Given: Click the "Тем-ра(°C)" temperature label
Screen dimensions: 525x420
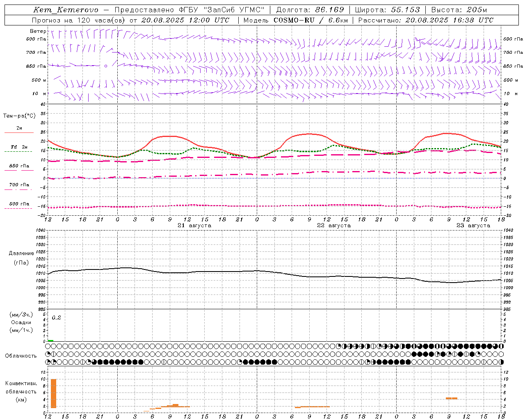Looking at the screenshot, I should point(19,116).
